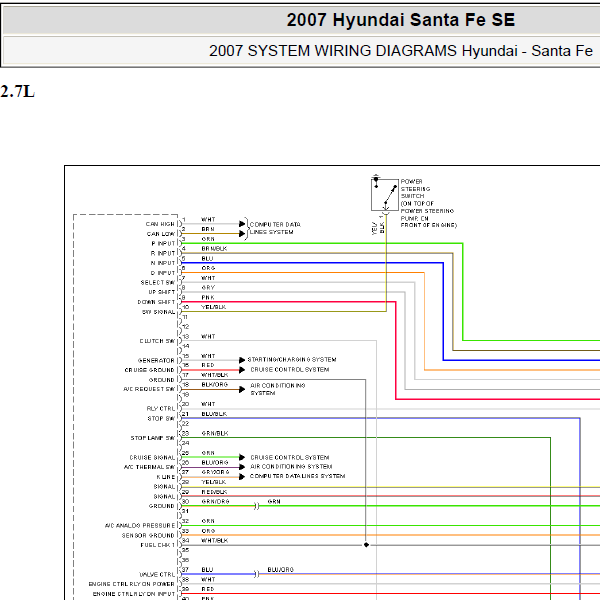Click the 'UP SHIFT' pin label
The height and width of the screenshot is (600, 600).
click(161, 292)
